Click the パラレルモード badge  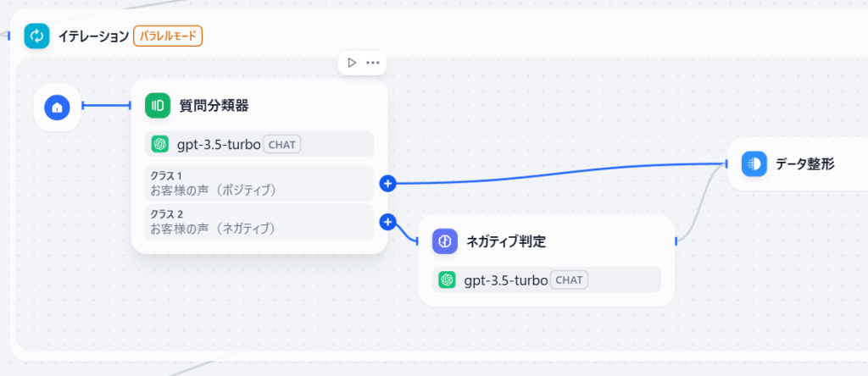click(x=168, y=36)
